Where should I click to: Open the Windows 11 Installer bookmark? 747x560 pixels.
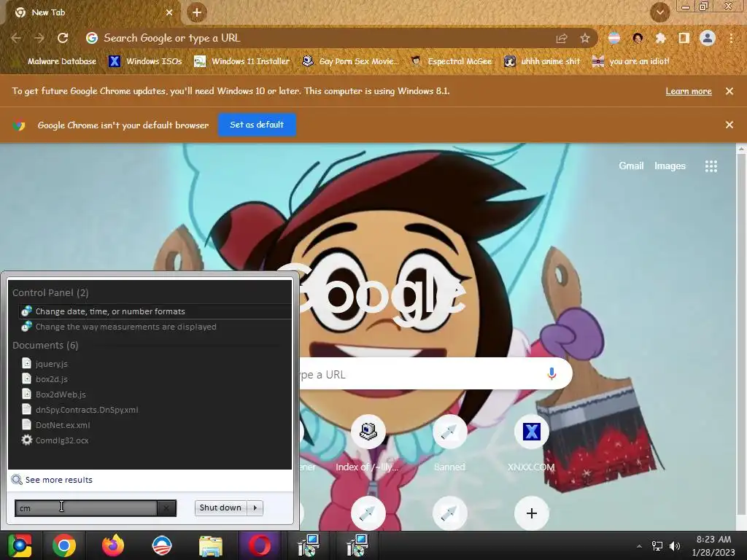pos(242,61)
